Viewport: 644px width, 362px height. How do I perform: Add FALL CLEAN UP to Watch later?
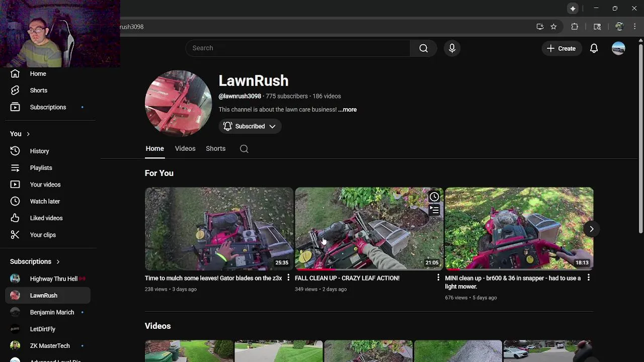pos(434,197)
